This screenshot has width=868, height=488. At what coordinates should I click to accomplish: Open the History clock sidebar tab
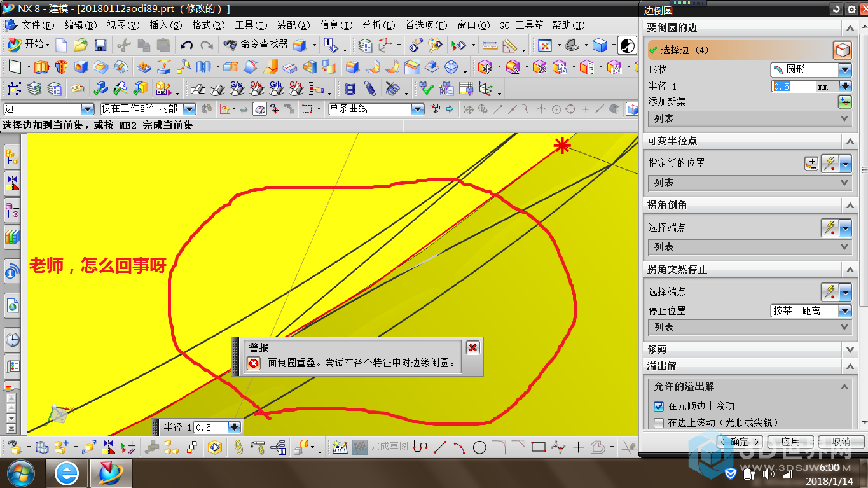(x=12, y=339)
